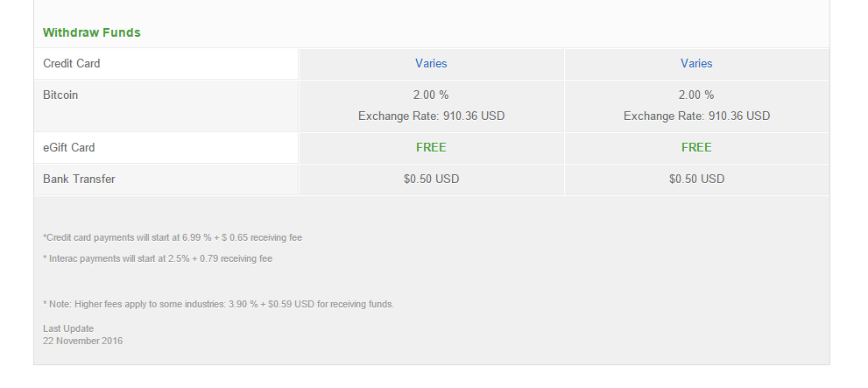Click the eGift Card row label
The height and width of the screenshot is (388, 868).
tap(68, 148)
